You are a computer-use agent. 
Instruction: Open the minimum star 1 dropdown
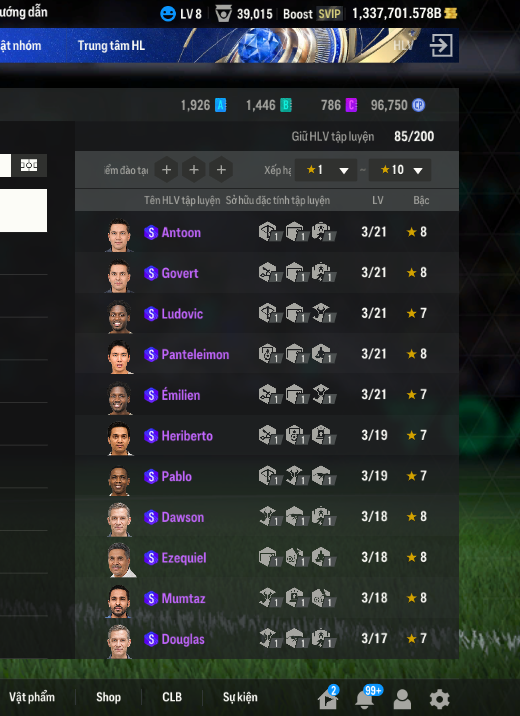tap(326, 170)
